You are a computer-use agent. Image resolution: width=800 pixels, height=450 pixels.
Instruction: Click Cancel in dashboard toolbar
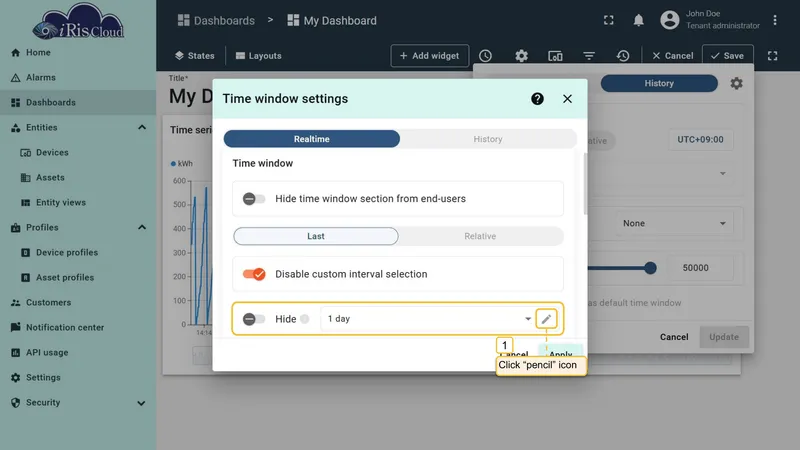pyautogui.click(x=672, y=56)
